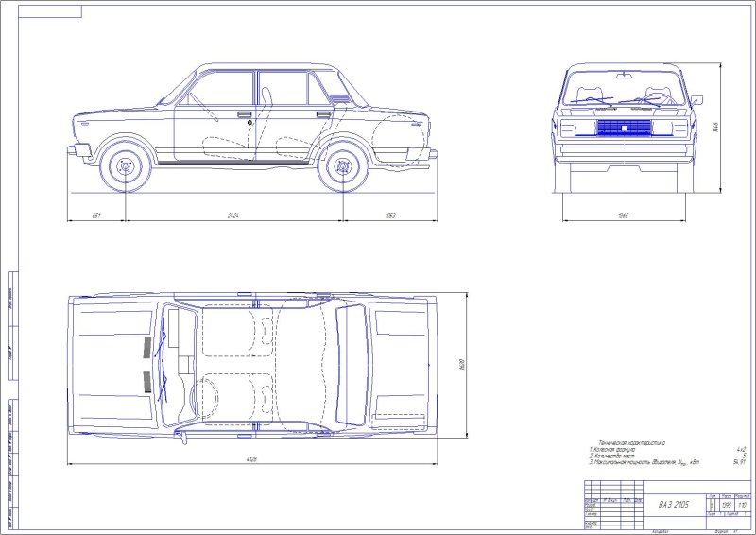
Task: Click the rear wheel in the side view
Action: (x=341, y=168)
